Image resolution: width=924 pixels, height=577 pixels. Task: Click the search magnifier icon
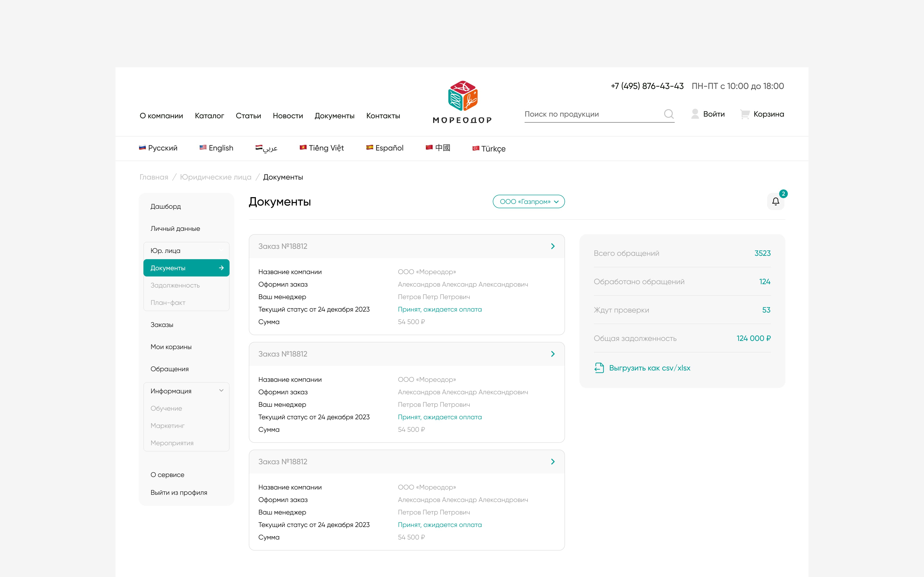point(668,114)
